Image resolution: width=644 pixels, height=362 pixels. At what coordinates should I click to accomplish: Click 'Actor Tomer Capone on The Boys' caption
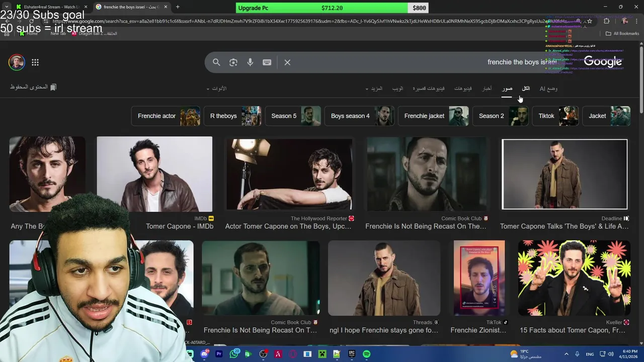288,226
